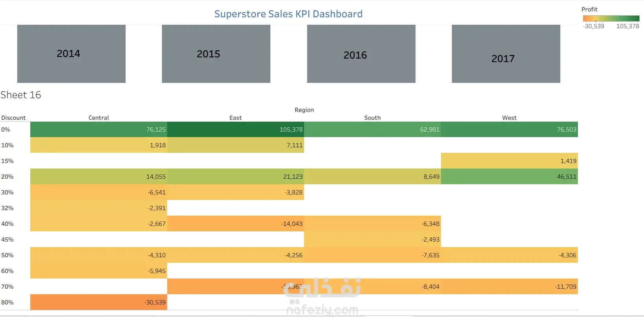Screen dimensions: 644x317
Task: Click the East -14,043 profit cell
Action: 236,224
